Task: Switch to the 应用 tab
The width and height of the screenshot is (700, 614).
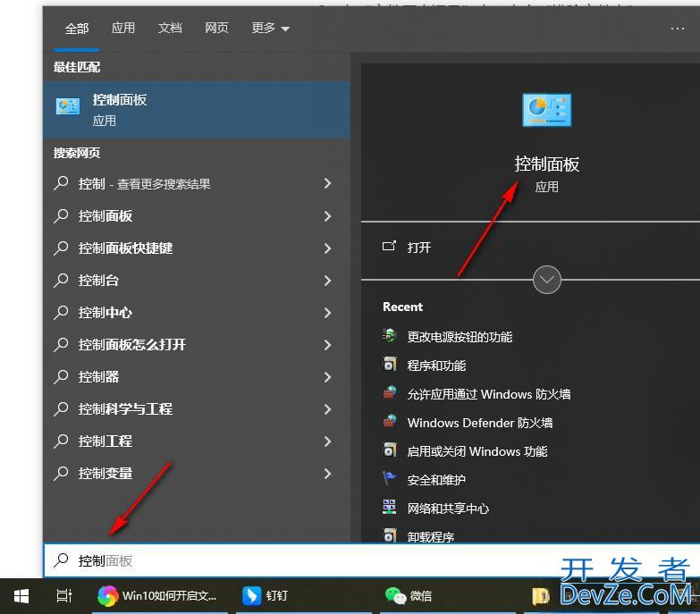Action: [x=123, y=29]
